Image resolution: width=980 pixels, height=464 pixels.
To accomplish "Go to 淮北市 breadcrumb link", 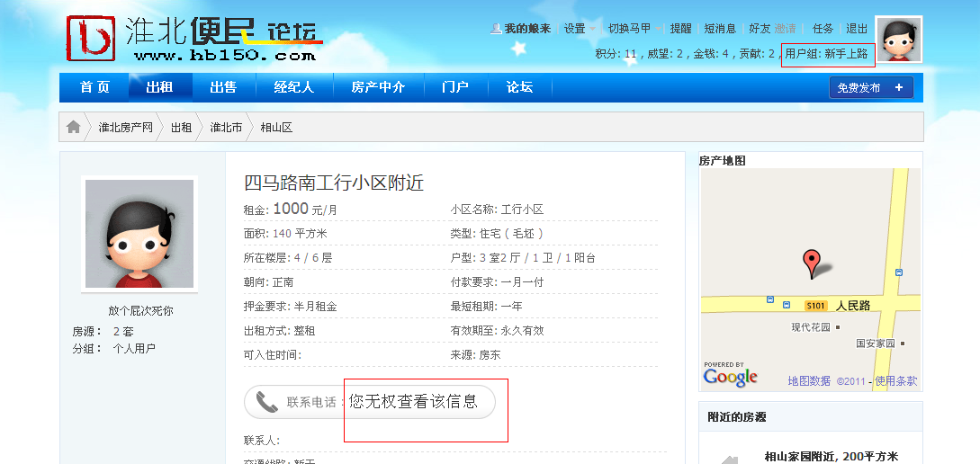I will [x=226, y=128].
